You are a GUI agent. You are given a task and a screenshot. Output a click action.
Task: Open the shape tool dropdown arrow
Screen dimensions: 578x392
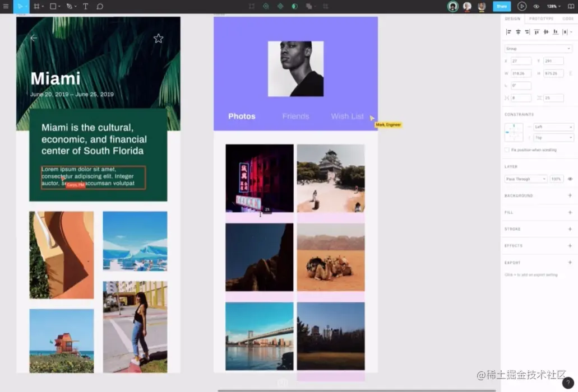point(59,7)
